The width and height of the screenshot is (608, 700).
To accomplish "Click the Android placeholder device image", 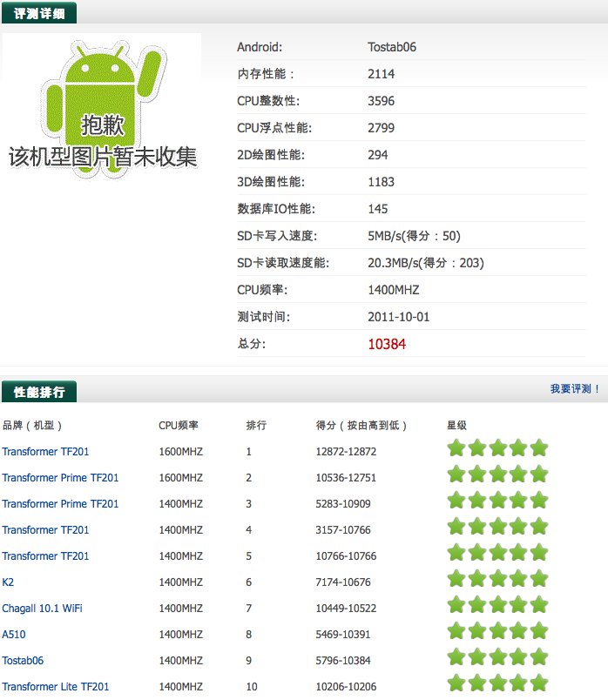I will click(x=102, y=106).
